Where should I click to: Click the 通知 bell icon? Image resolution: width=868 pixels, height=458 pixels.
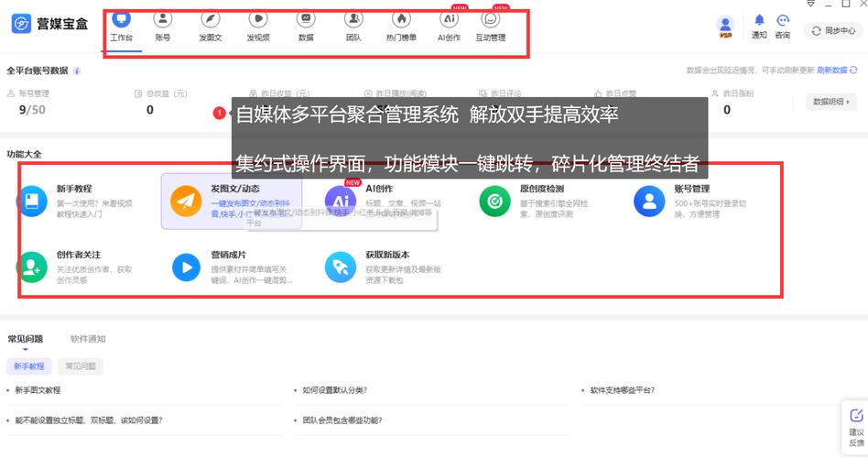759,21
